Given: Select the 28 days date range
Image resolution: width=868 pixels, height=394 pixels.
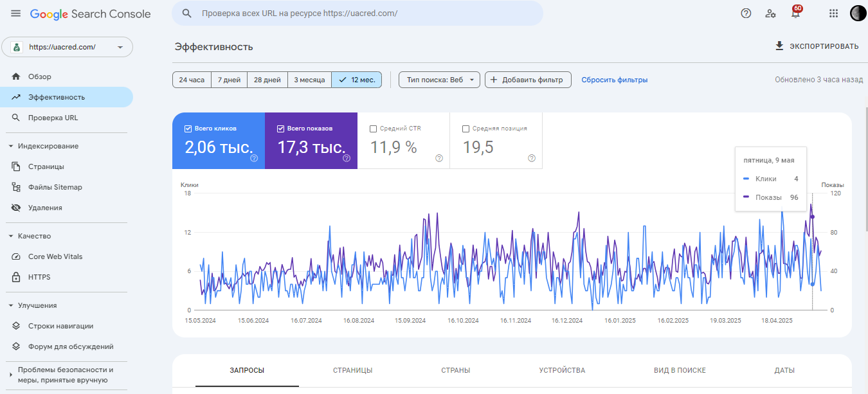Looking at the screenshot, I should (x=267, y=80).
